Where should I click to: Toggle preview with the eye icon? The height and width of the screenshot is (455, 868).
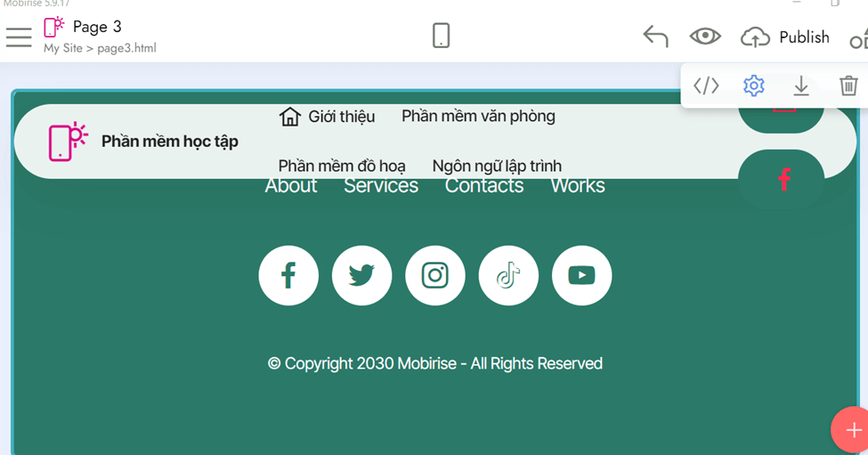705,37
